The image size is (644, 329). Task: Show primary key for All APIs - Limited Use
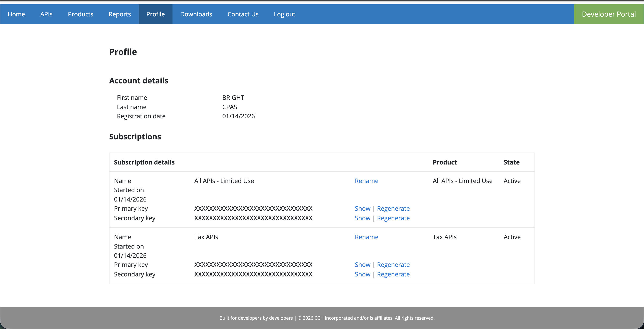click(362, 208)
